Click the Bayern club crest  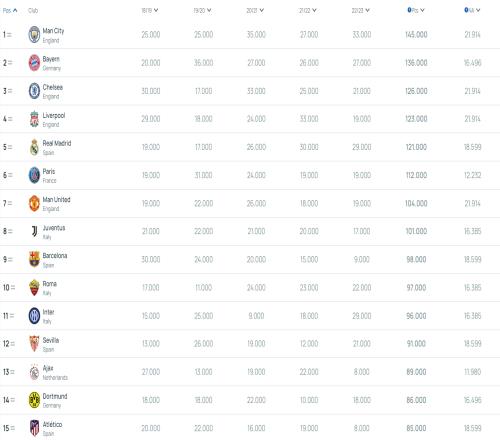34,63
